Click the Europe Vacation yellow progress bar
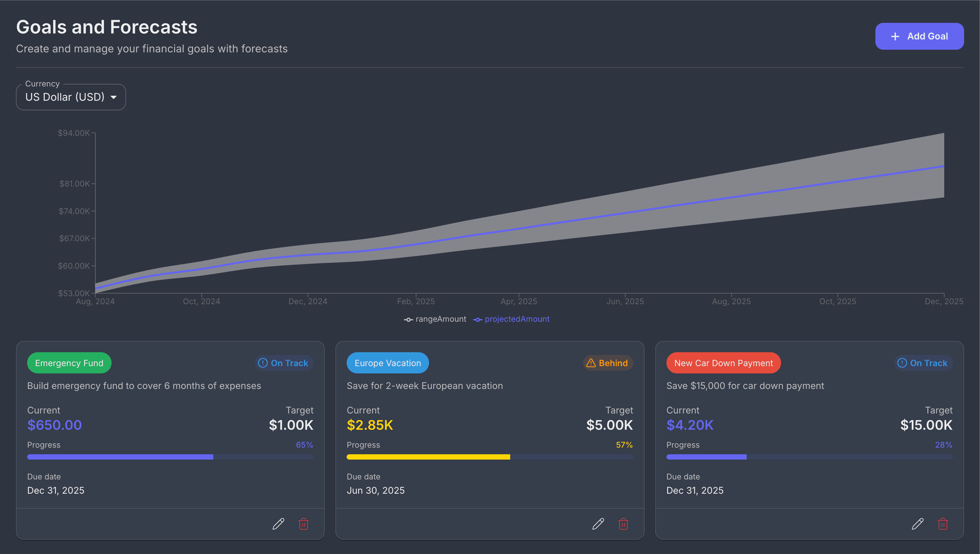 (428, 457)
